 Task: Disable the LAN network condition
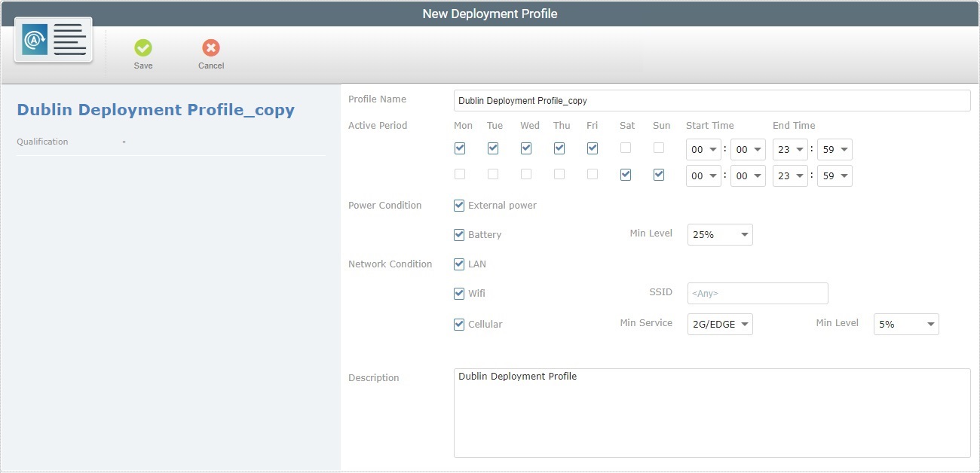[459, 264]
